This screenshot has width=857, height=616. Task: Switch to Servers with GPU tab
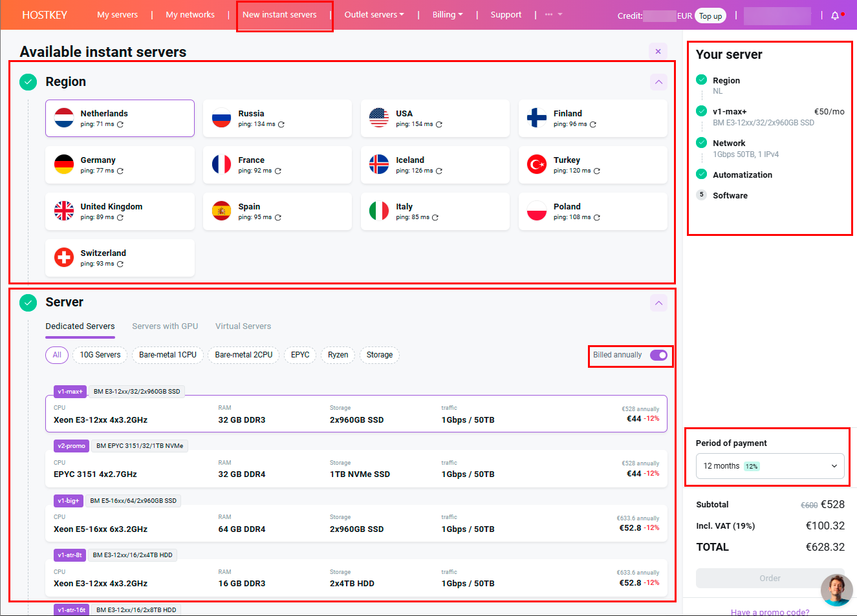tap(165, 326)
